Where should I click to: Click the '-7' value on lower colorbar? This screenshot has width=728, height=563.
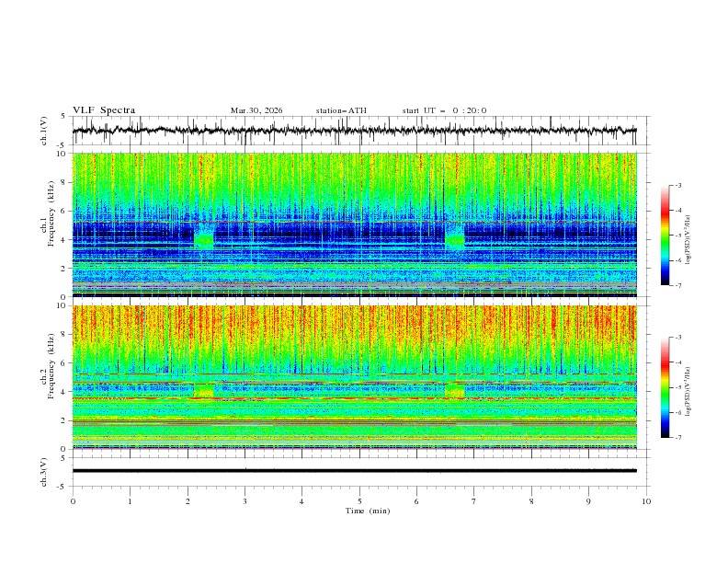677,438
